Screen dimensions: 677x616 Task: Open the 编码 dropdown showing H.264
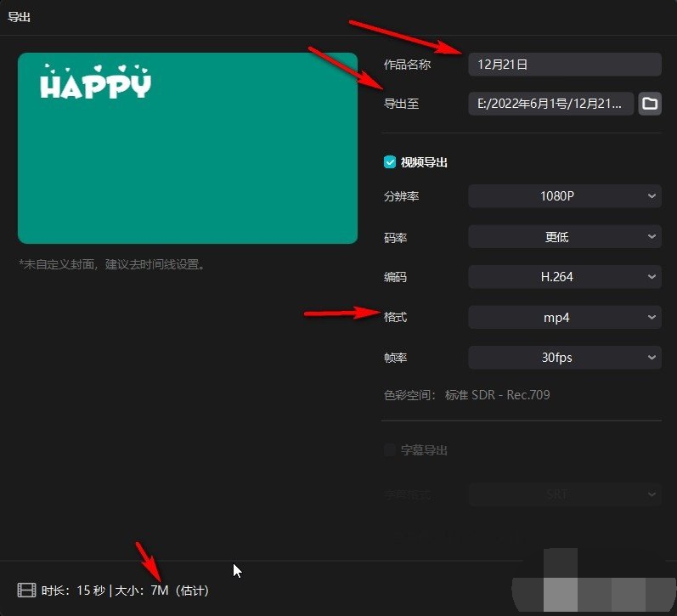[564, 277]
